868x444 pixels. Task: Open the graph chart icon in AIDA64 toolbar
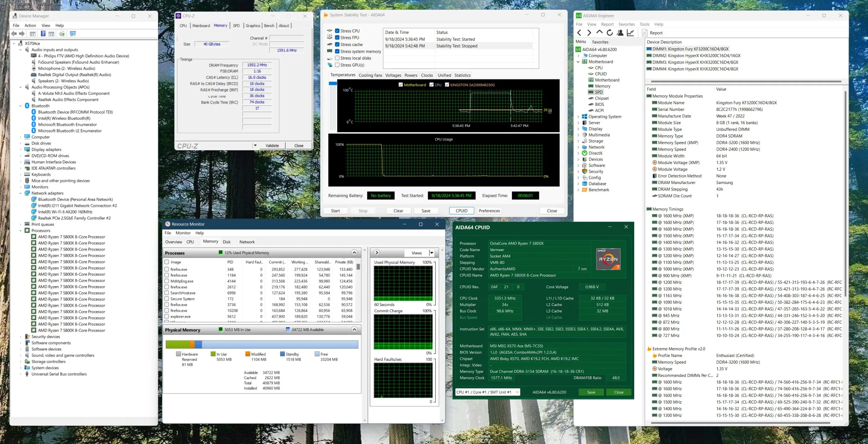tap(630, 33)
